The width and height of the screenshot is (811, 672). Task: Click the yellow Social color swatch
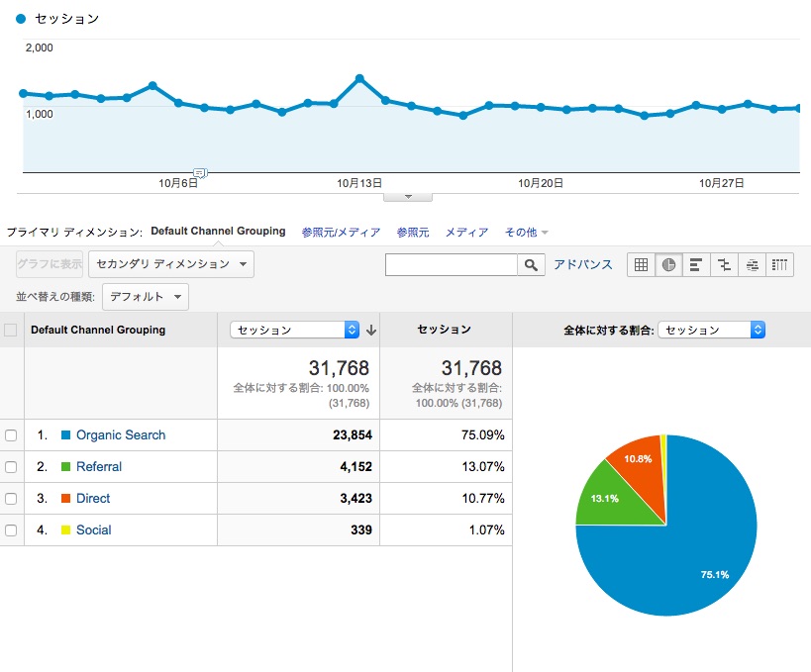[65, 529]
